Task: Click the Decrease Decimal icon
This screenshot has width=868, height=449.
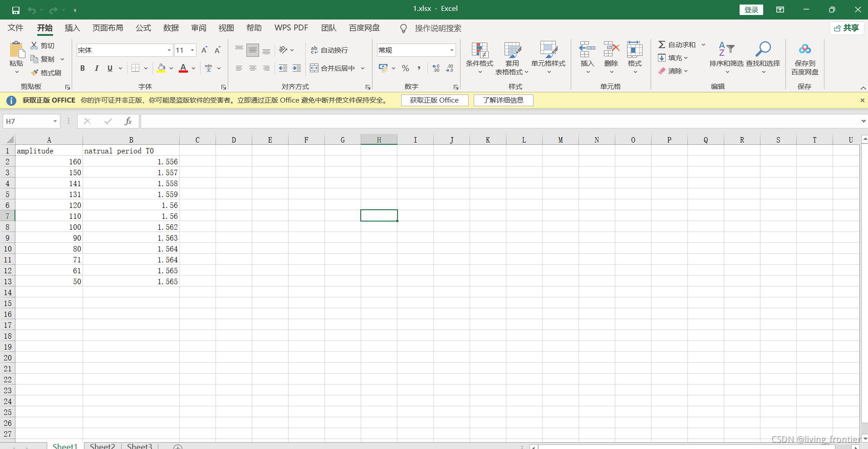Action: tap(450, 68)
